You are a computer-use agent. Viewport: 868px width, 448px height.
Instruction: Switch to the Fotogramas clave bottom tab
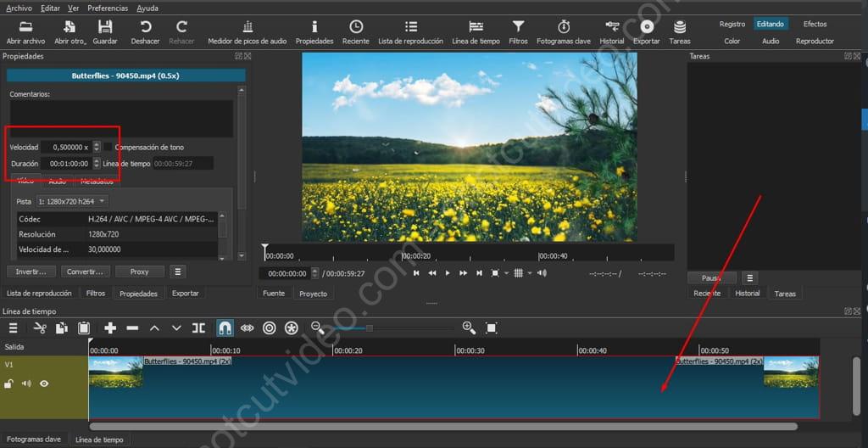pos(34,440)
